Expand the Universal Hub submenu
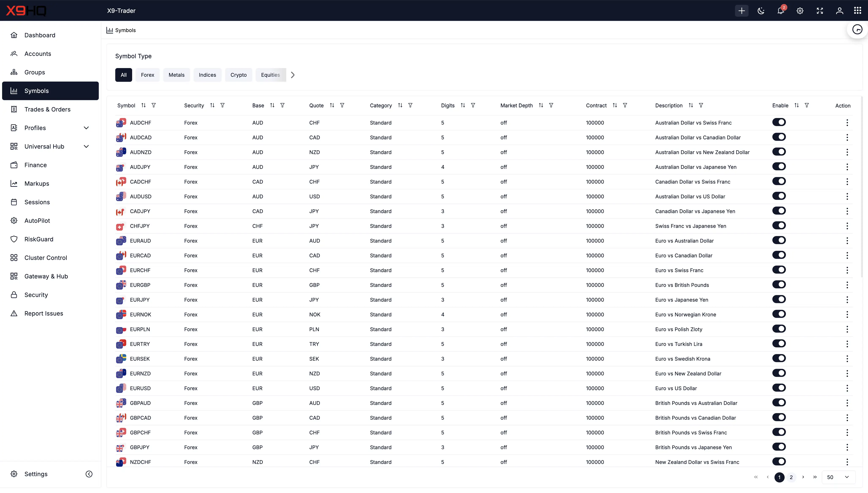The height and width of the screenshot is (493, 868). tap(86, 146)
